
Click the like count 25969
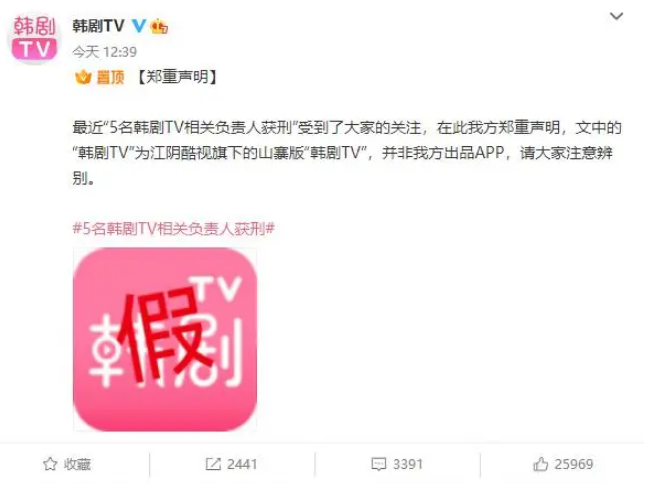click(x=574, y=464)
